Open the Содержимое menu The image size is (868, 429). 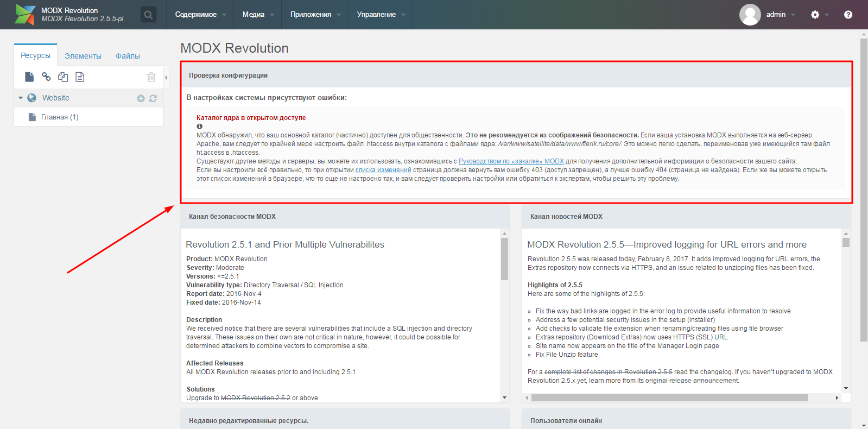200,15
